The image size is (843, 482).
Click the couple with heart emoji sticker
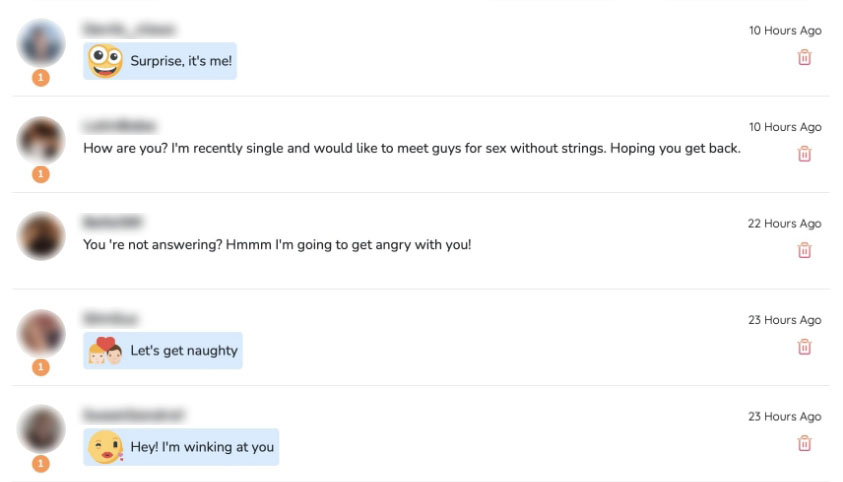105,351
